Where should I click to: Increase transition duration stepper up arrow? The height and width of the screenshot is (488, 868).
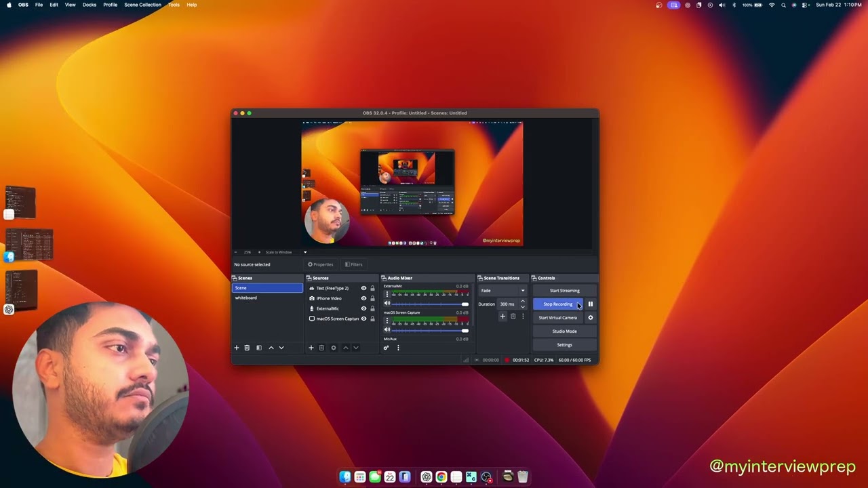pyautogui.click(x=522, y=302)
